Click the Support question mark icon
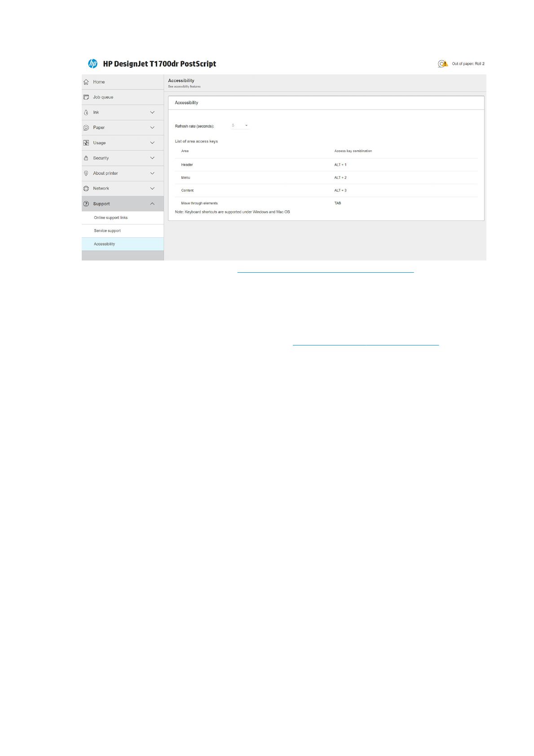534x756 pixels. 86,204
